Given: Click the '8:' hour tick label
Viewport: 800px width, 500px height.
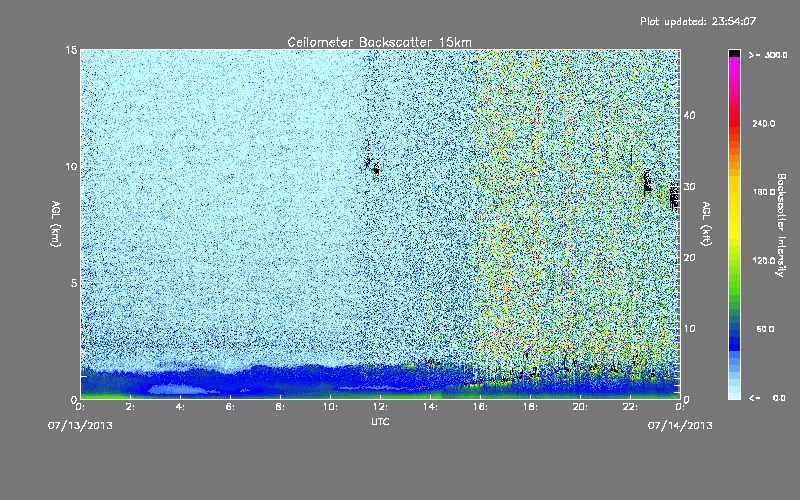Looking at the screenshot, I should (x=280, y=407).
